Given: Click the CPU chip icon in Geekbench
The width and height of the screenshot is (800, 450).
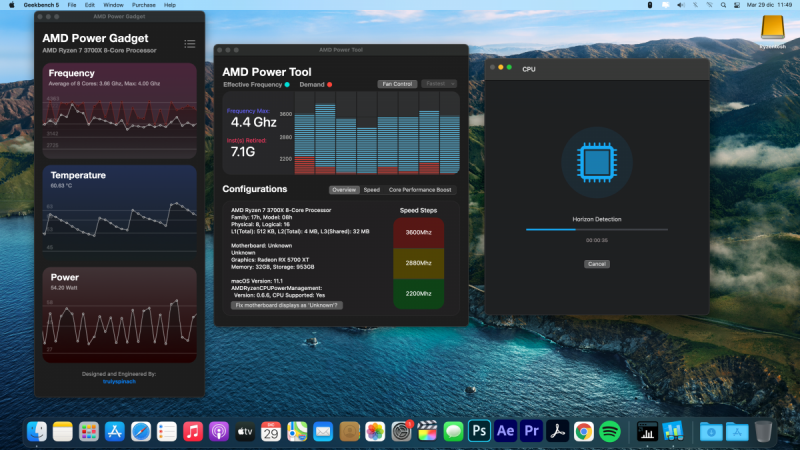Looking at the screenshot, I should click(597, 163).
